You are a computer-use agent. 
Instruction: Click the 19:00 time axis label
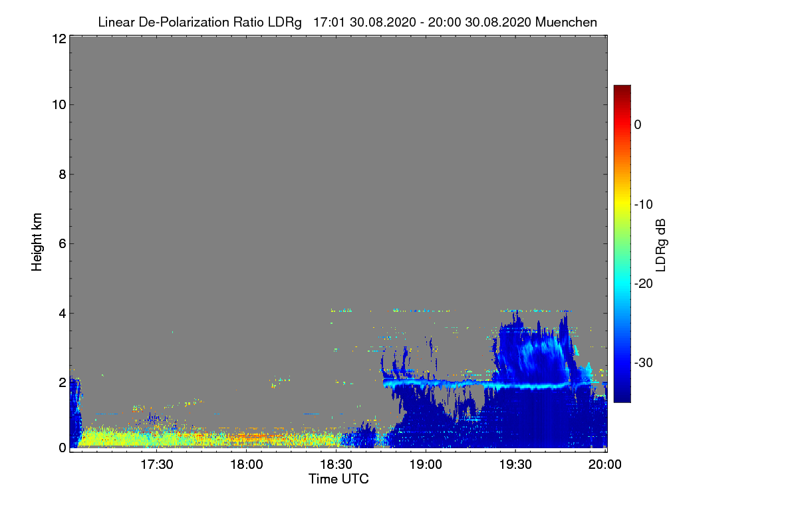[x=426, y=464]
